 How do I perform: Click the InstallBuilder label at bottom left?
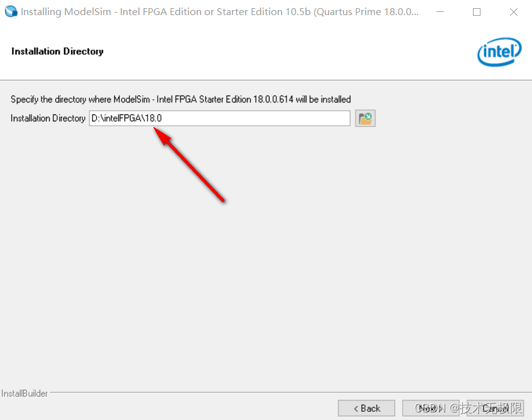tap(24, 393)
